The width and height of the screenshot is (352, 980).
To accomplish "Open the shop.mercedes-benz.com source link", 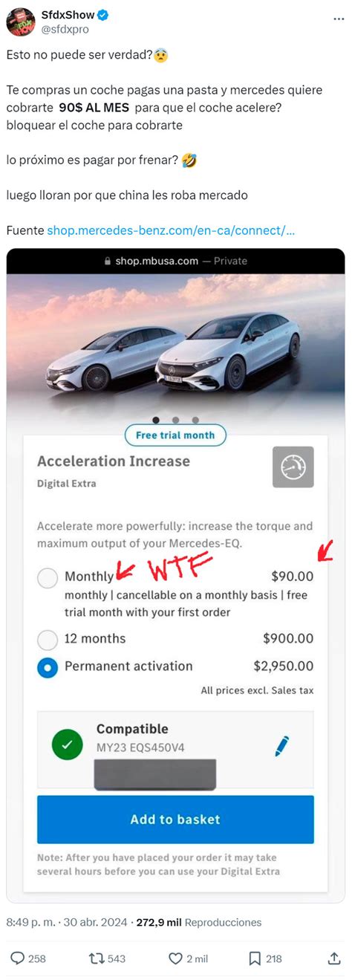I will pyautogui.click(x=171, y=230).
